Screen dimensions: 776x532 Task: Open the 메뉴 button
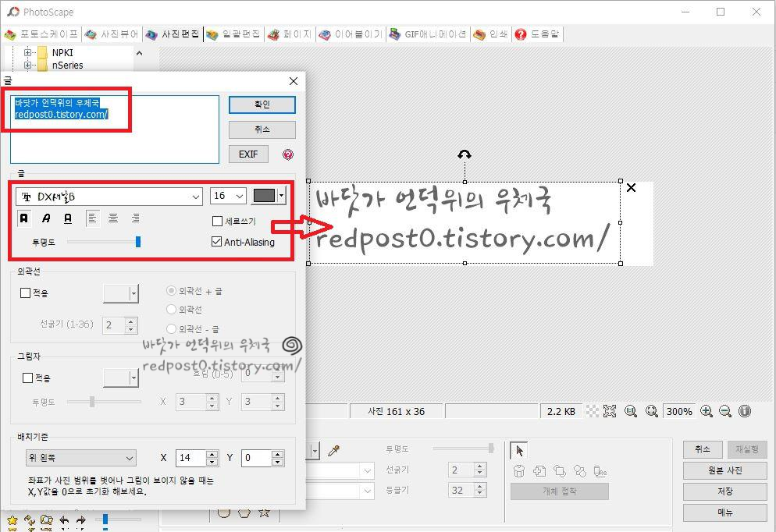click(x=725, y=512)
